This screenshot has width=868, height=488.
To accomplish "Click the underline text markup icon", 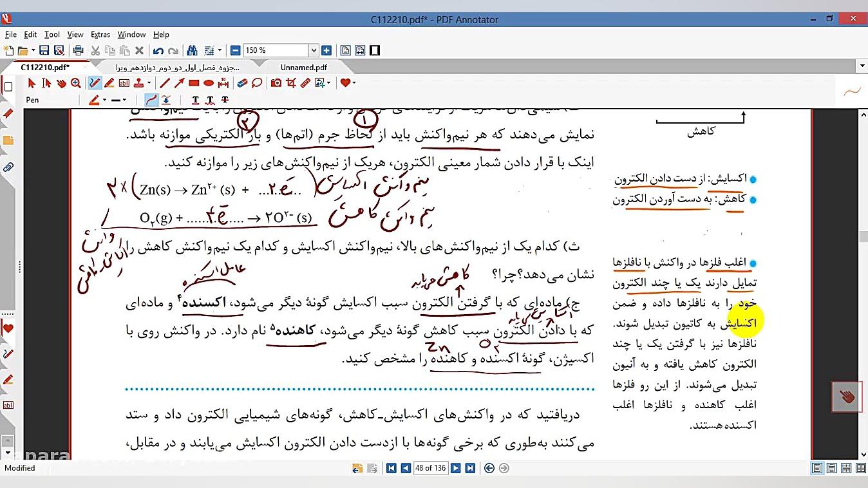I will 196,100.
